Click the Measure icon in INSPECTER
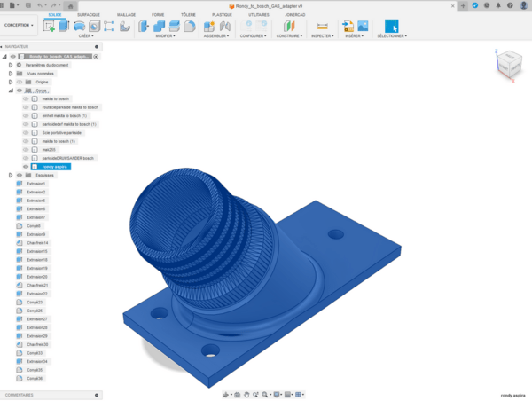Screen dimensions: 532x401 pyautogui.click(x=322, y=26)
